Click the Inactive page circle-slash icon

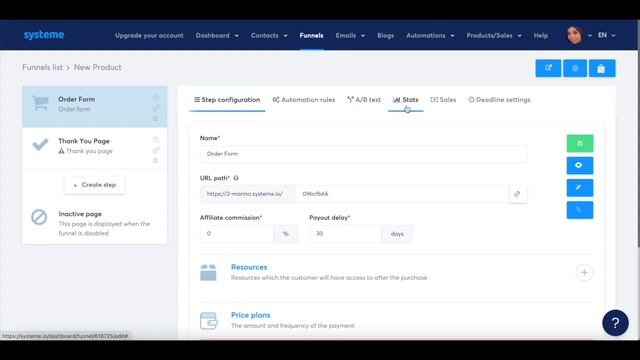39,217
